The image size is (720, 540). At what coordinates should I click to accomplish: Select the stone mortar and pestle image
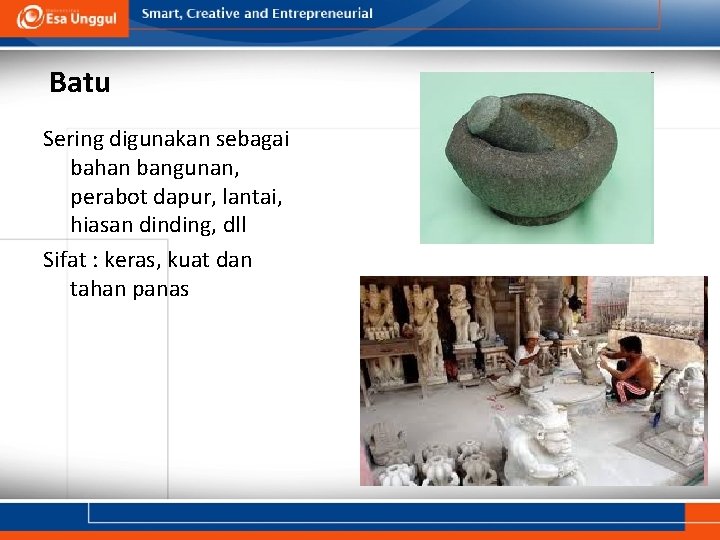(x=537, y=158)
